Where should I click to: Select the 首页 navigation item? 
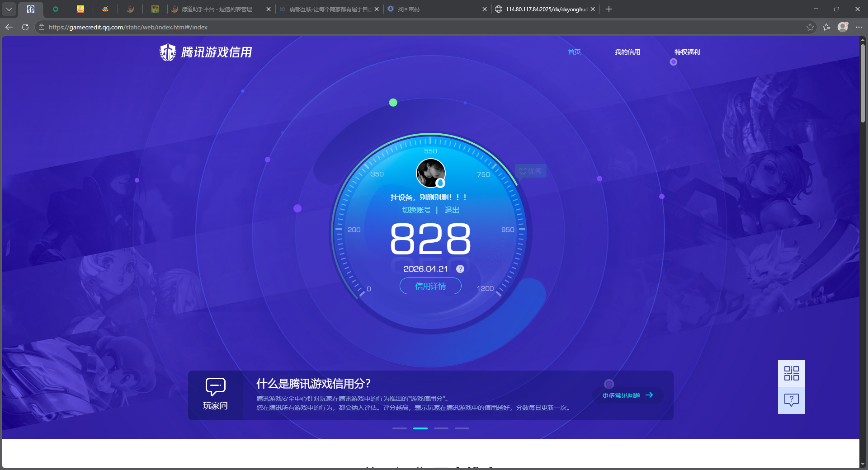(x=574, y=52)
